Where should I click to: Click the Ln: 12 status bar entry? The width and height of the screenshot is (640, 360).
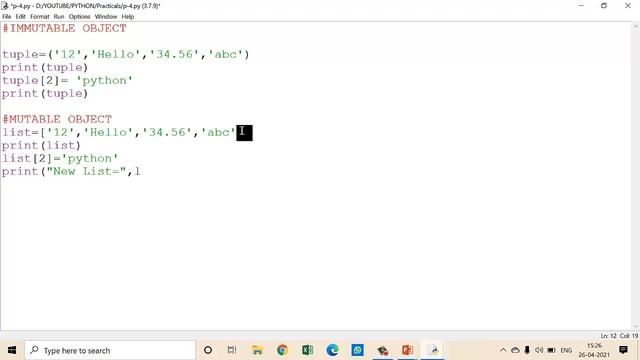tap(608, 336)
